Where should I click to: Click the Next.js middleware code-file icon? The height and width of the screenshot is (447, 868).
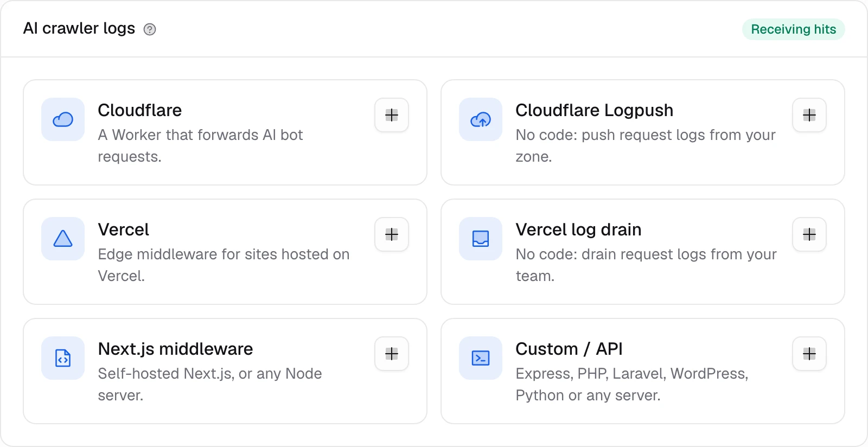[63, 358]
